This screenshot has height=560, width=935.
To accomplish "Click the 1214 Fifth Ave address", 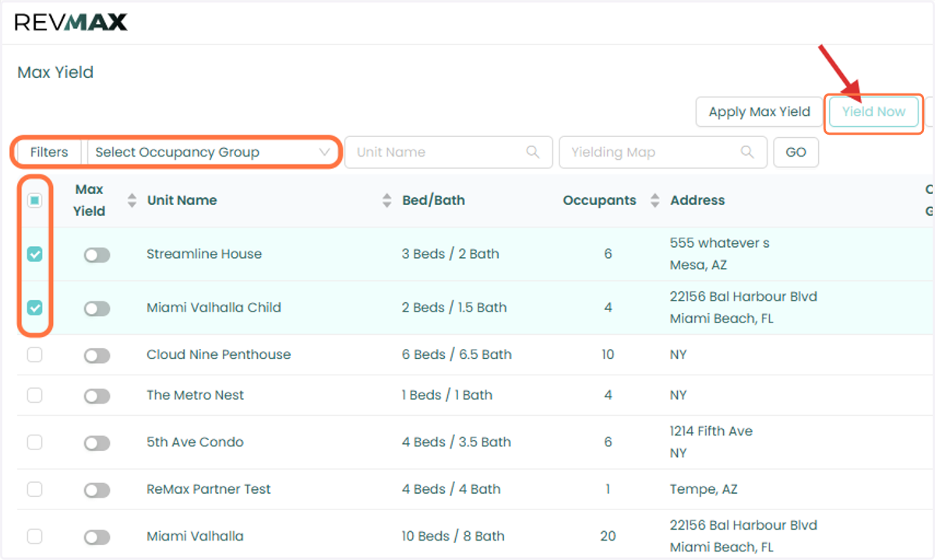I will point(711,431).
